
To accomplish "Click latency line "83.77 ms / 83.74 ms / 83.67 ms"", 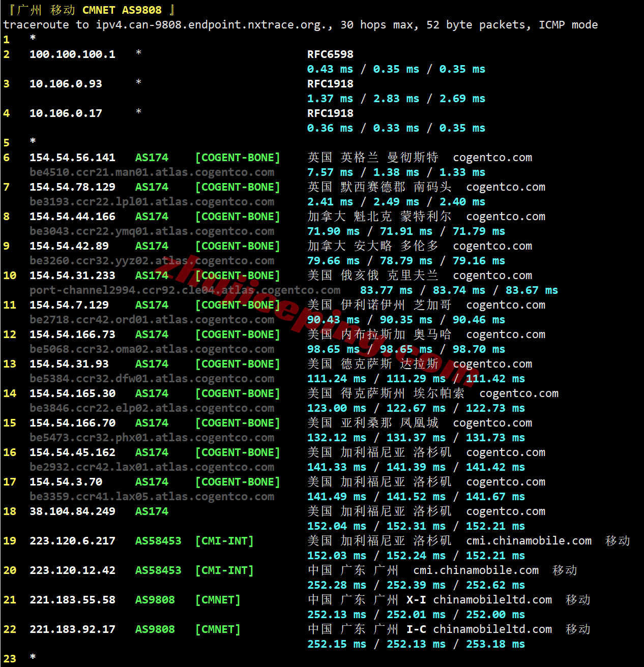I will (459, 290).
